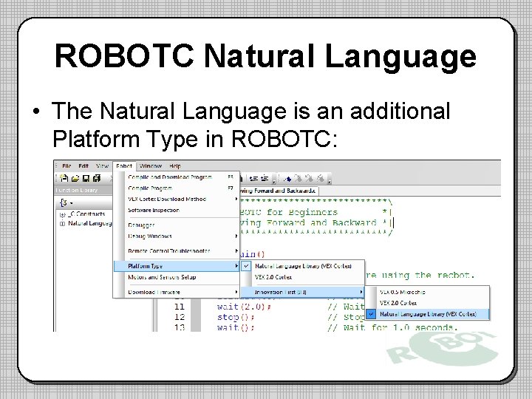This screenshot has height=399, width=532.
Task: Open the Edit menu
Action: [x=83, y=166]
